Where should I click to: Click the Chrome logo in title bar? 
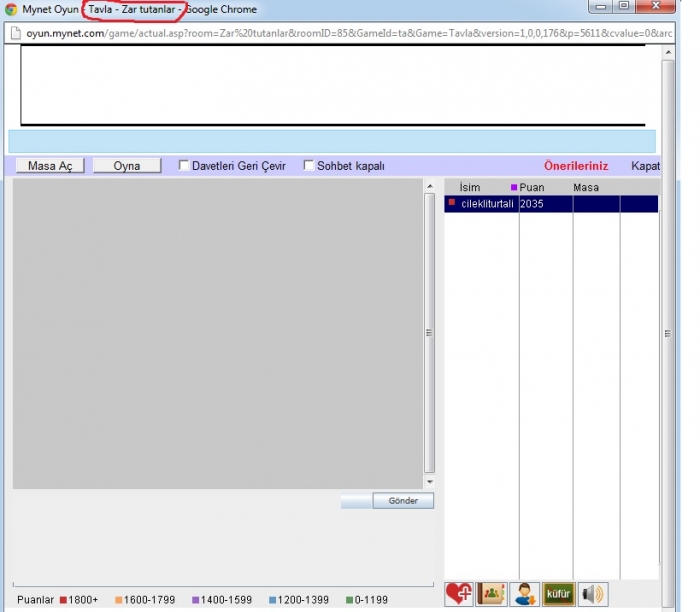point(11,9)
